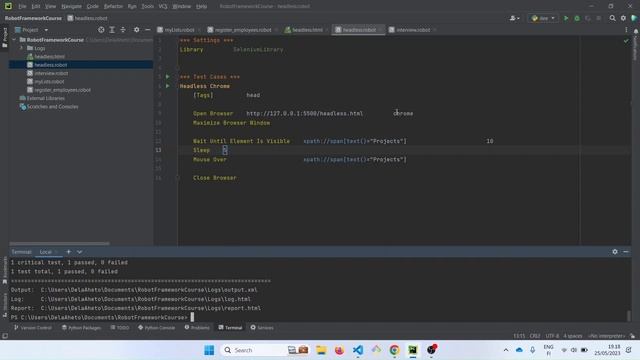This screenshot has height=360, width=640.
Task: Open the Services tool window
Action: (x=262, y=328)
